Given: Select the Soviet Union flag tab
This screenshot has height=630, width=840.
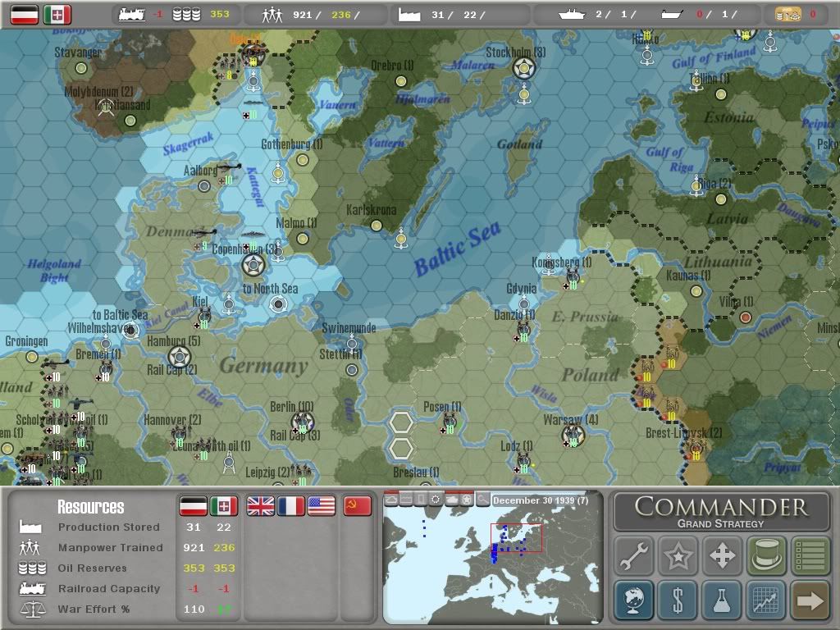Looking at the screenshot, I should click(358, 505).
